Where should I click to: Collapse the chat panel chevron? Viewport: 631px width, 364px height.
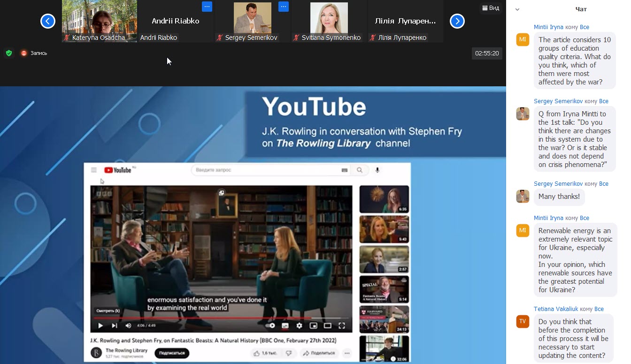pos(517,9)
